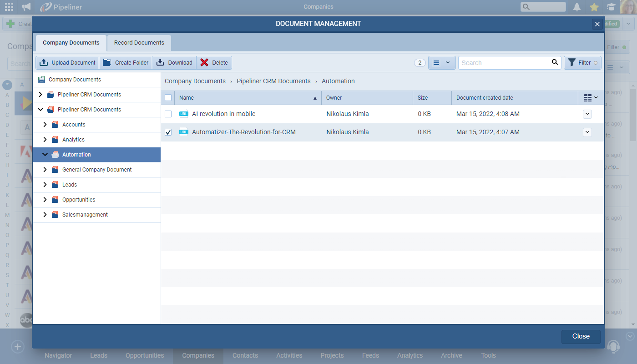Viewport: 637px width, 364px height.
Task: Click the Create Folder icon
Action: (x=107, y=63)
